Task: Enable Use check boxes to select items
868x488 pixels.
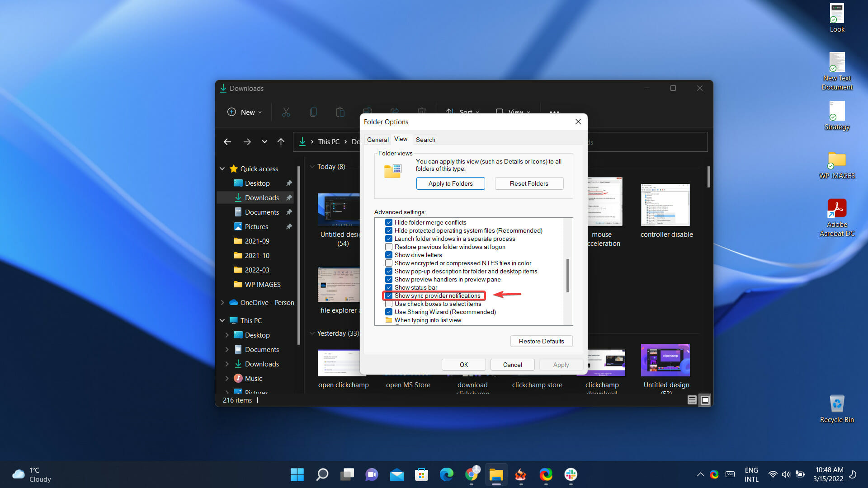Action: pos(389,304)
